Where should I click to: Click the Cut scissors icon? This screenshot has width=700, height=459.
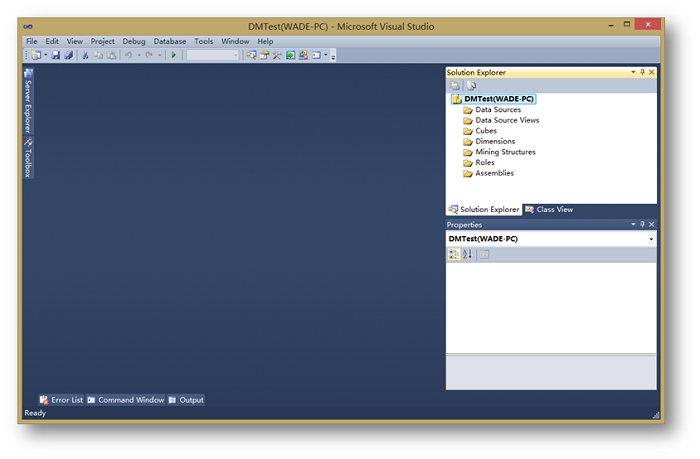point(85,55)
